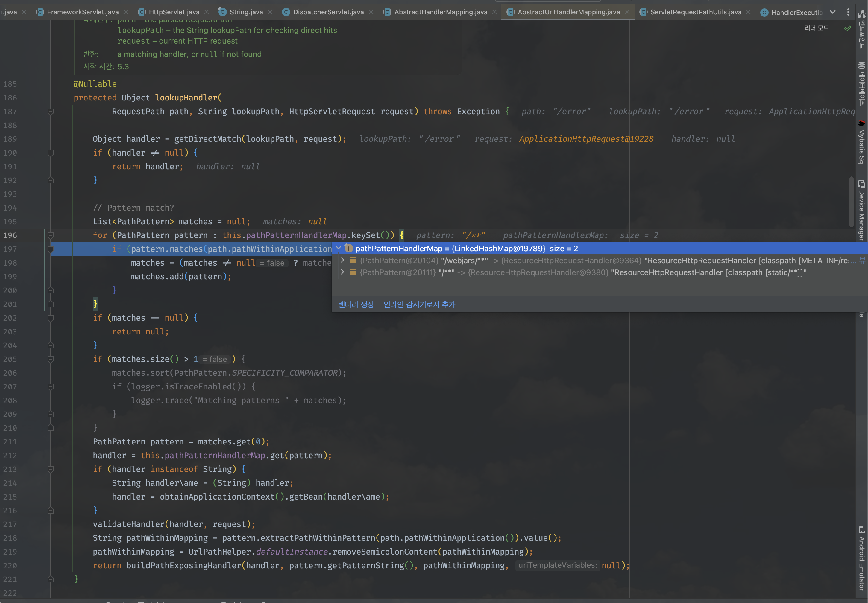The height and width of the screenshot is (603, 868).
Task: Show the hidden editor tabs dropdown
Action: [832, 12]
